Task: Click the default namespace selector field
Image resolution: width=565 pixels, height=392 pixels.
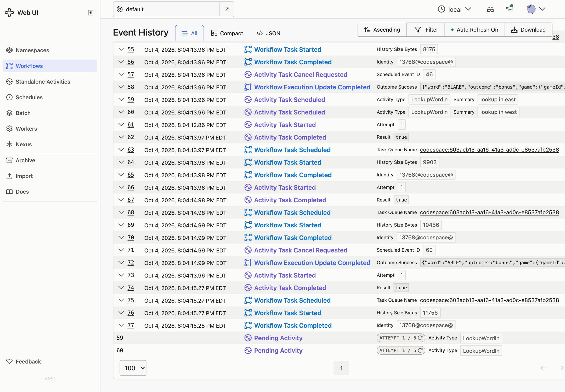Action: coord(166,9)
